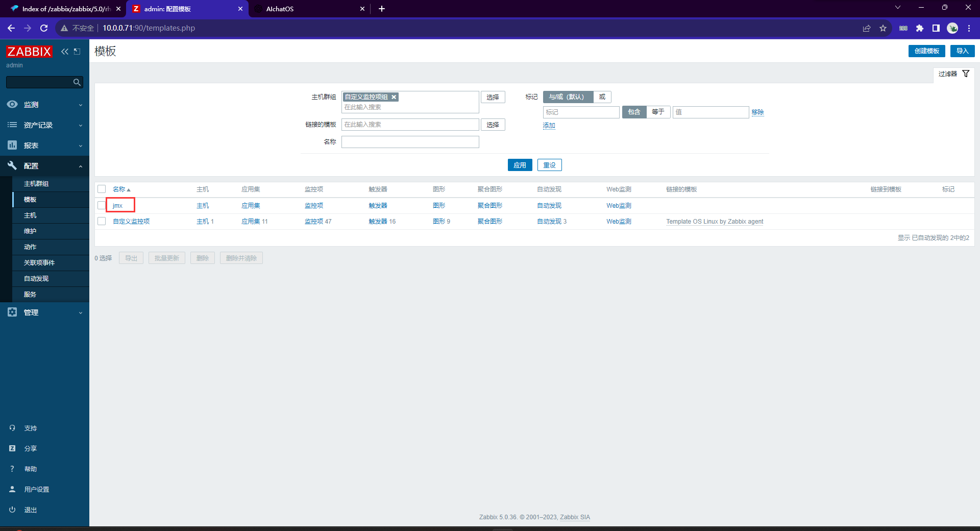Open 主机 in the sidebar
The height and width of the screenshot is (531, 980).
pos(30,215)
